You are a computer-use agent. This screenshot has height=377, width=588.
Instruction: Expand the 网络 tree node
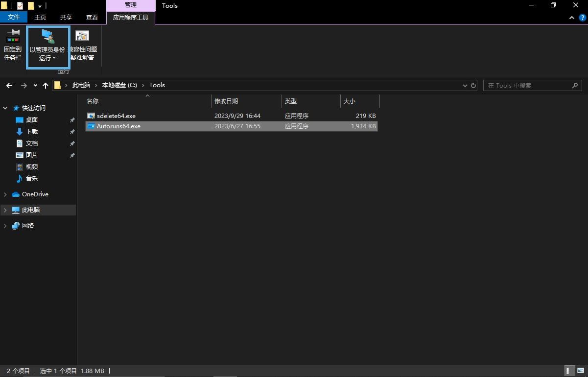point(5,226)
